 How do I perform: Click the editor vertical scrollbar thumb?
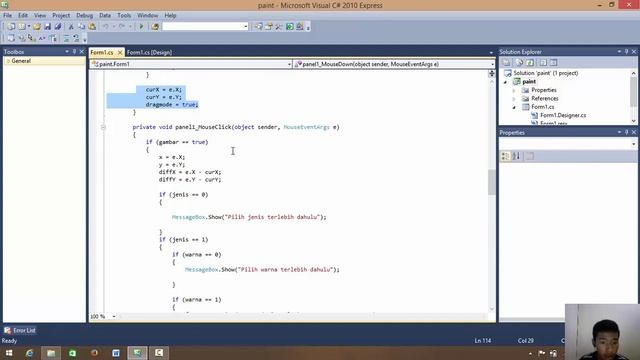coord(491,182)
